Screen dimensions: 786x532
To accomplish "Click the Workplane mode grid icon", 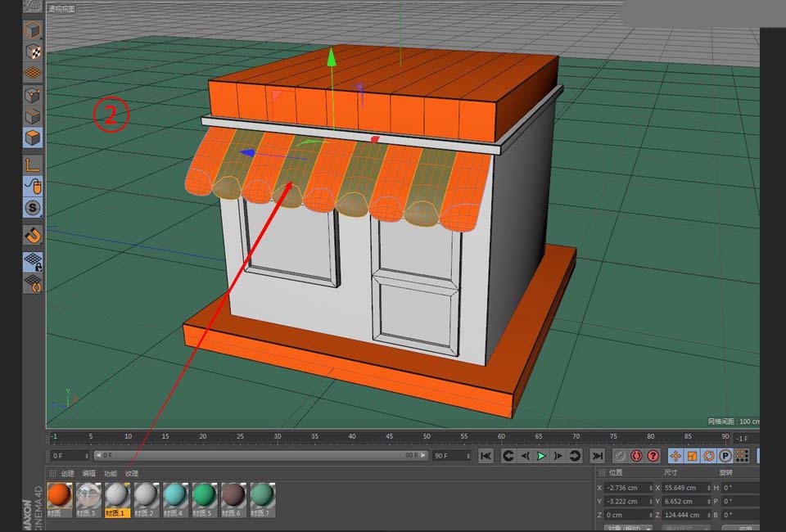I will (33, 73).
